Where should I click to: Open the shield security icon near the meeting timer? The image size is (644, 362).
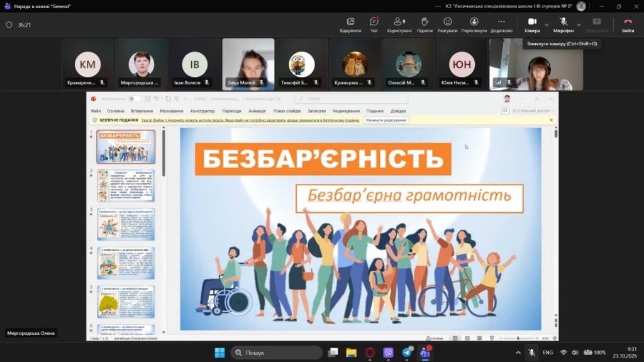[9, 25]
